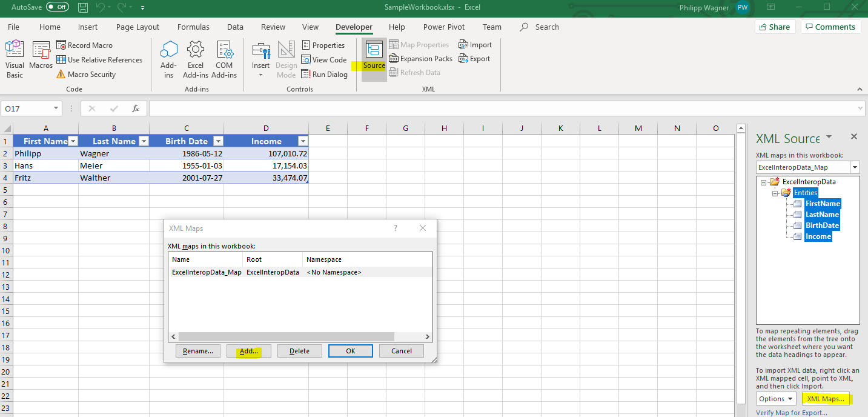Open COM Add-ins dialog
Viewport: 868px width, 417px height.
point(224,59)
